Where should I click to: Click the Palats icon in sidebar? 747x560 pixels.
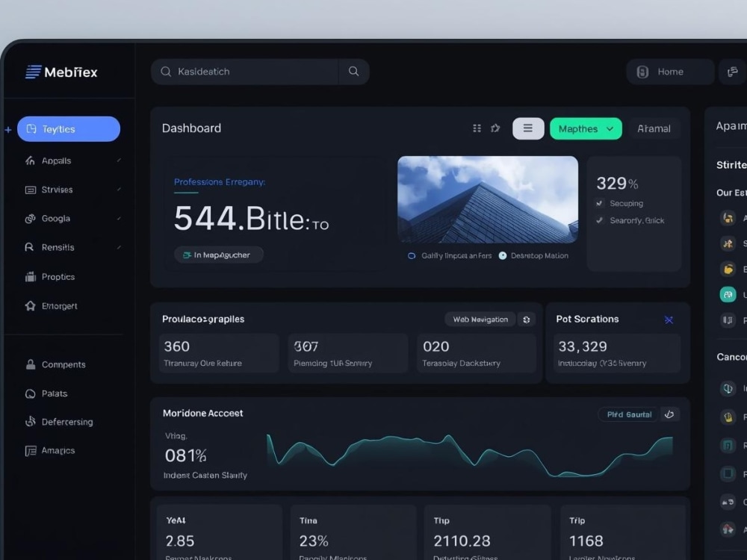click(30, 393)
